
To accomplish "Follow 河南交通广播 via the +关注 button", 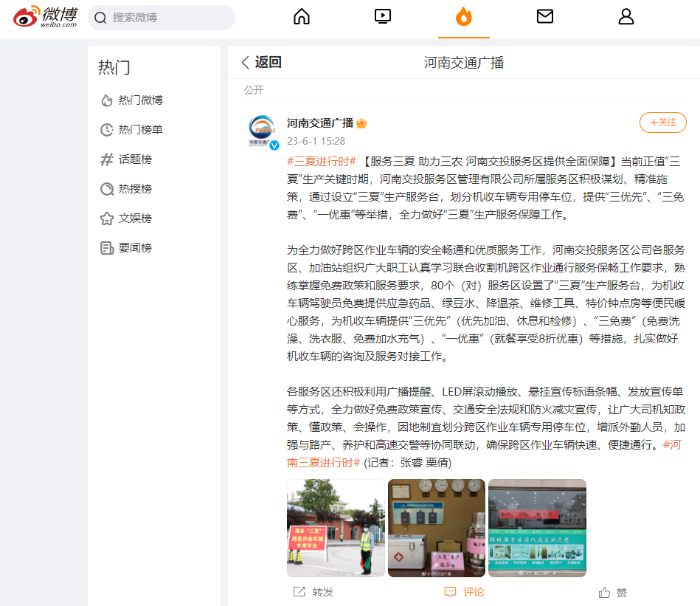I will coord(662,123).
